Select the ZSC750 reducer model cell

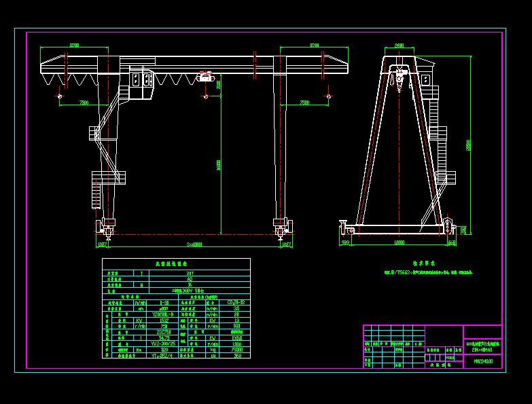click(164, 332)
